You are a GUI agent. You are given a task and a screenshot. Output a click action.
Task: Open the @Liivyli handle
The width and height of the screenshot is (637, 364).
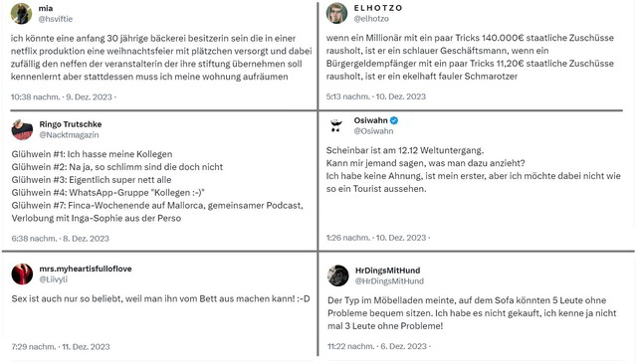[53, 279]
